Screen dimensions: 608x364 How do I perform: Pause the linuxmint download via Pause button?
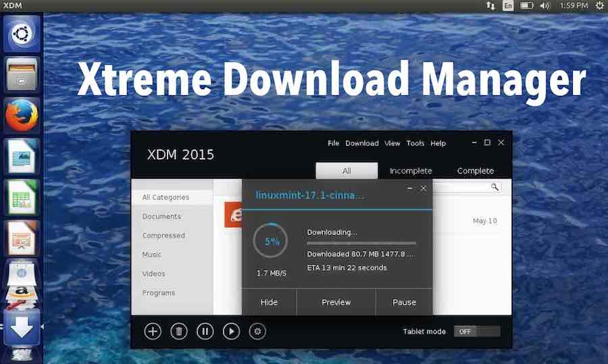point(404,302)
